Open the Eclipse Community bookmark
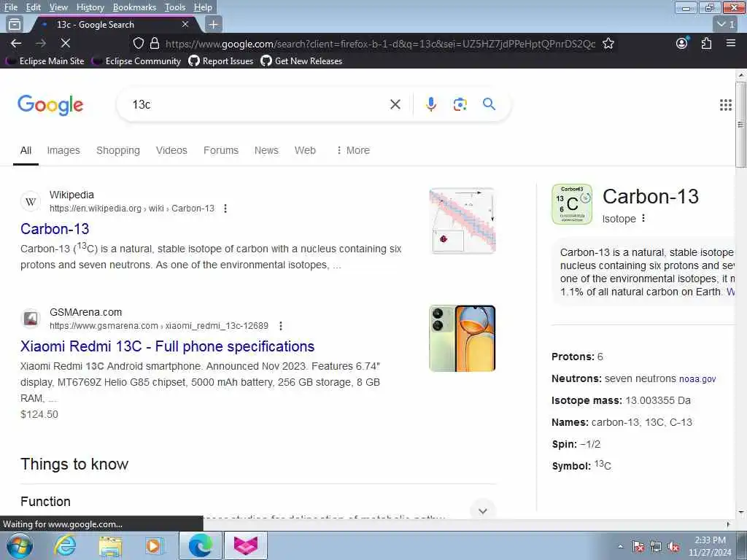 (x=137, y=61)
